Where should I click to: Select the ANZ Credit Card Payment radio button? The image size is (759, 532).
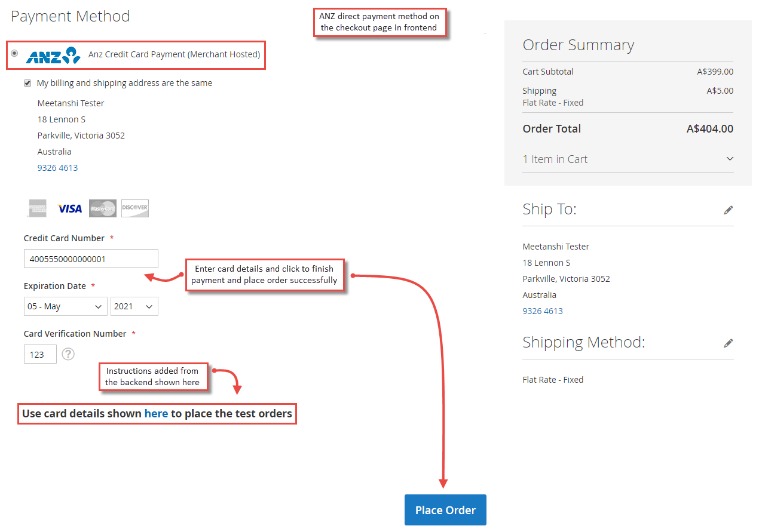click(14, 54)
